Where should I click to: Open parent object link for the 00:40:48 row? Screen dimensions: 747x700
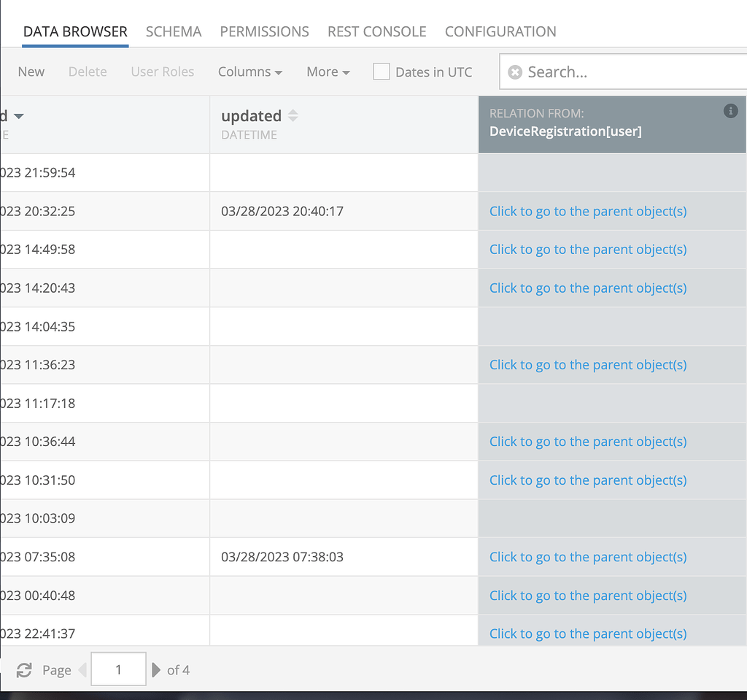click(x=588, y=596)
